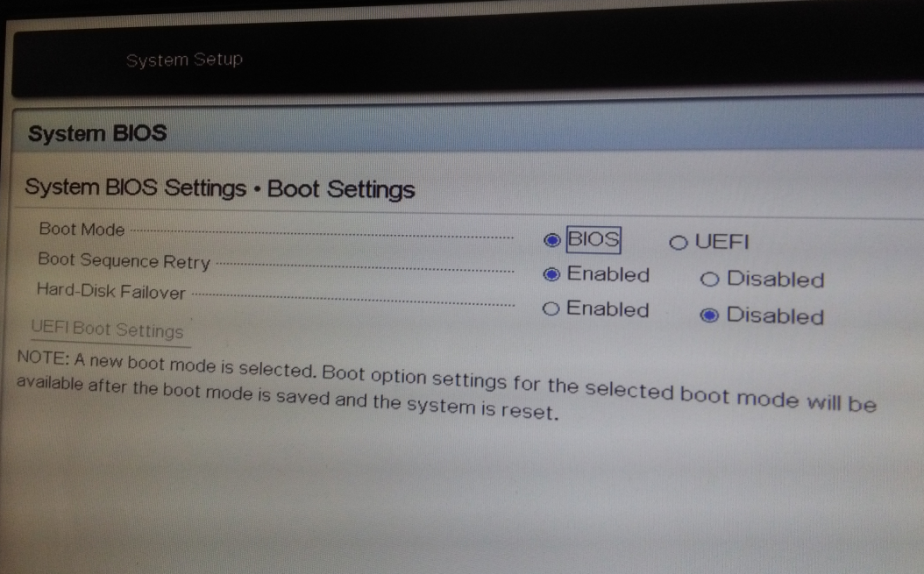Disable Boot Sequence Retry
Image resolution: width=924 pixels, height=574 pixels.
[x=709, y=280]
